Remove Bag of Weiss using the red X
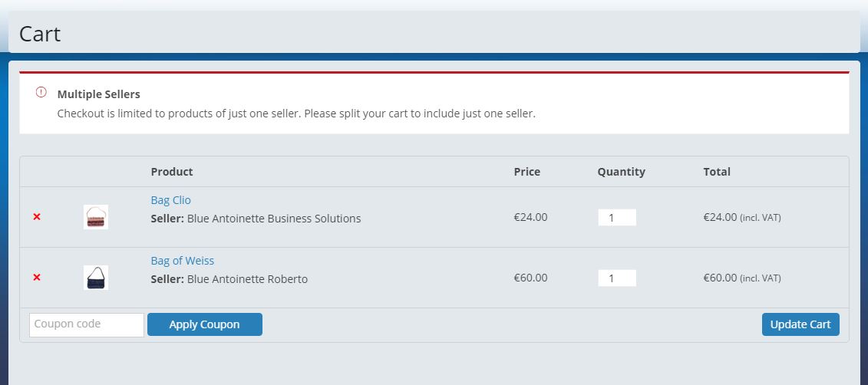Image resolution: width=868 pixels, height=385 pixels. 37,277
